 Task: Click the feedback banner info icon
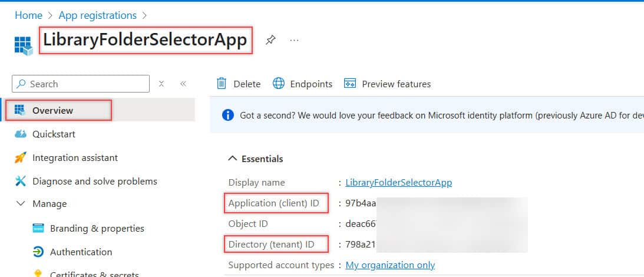coord(228,115)
